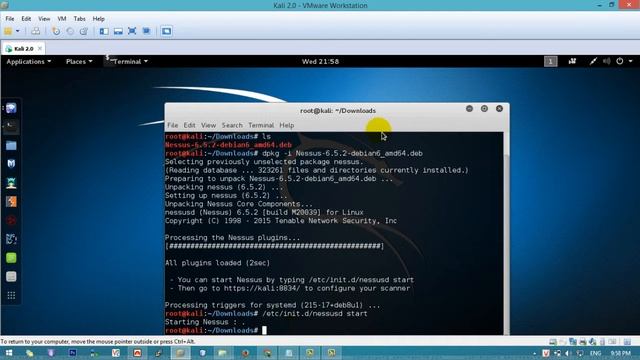Open Photoshop from the Windows taskbar
Image resolution: width=640 pixels, height=360 pixels.
(73, 353)
